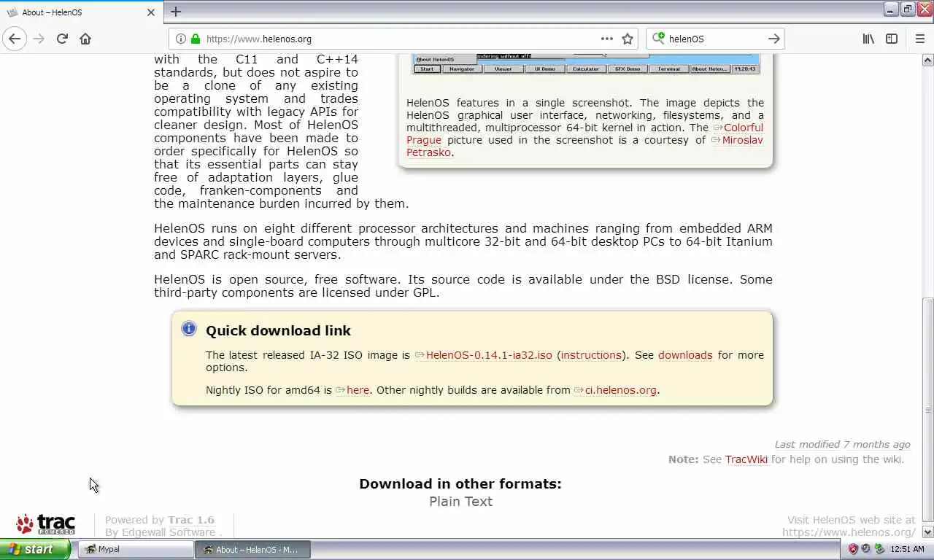Viewport: 934px width, 560px height.
Task: Download the page as Plain Text
Action: pos(460,501)
